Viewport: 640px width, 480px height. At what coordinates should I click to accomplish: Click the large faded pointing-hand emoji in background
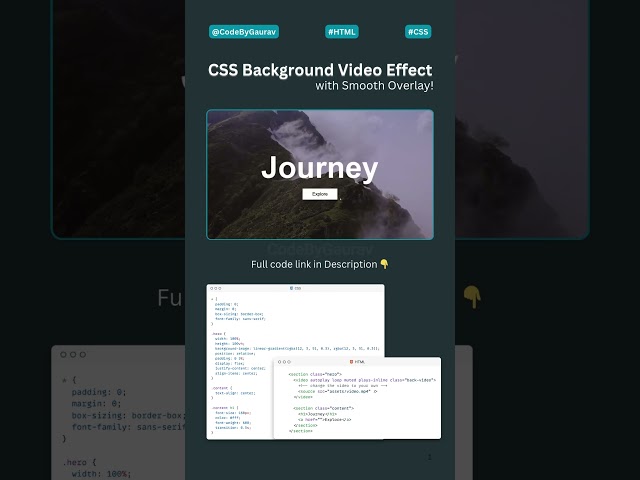(472, 297)
